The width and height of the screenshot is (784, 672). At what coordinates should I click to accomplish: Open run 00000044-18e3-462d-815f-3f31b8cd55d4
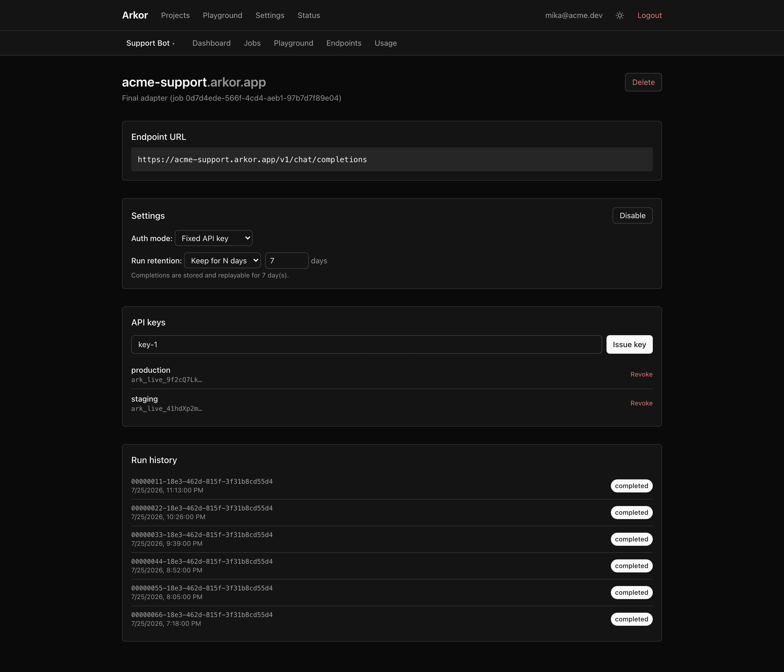pos(392,566)
